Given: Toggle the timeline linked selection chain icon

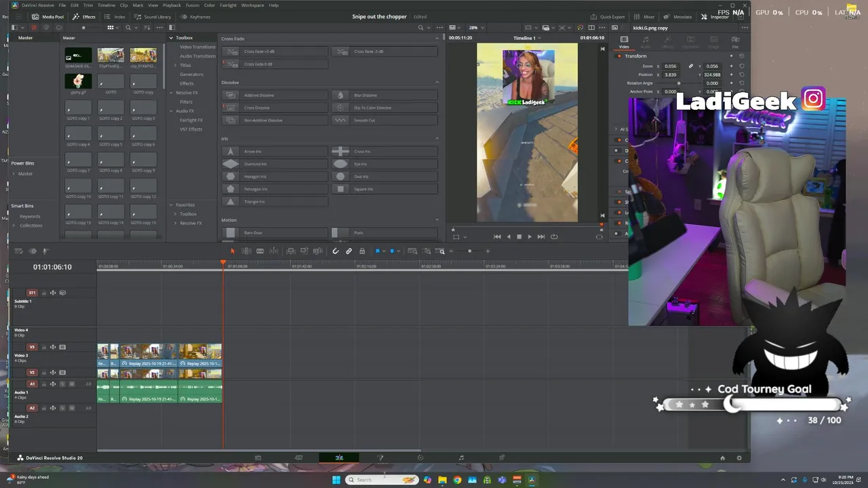Looking at the screenshot, I should 349,251.
